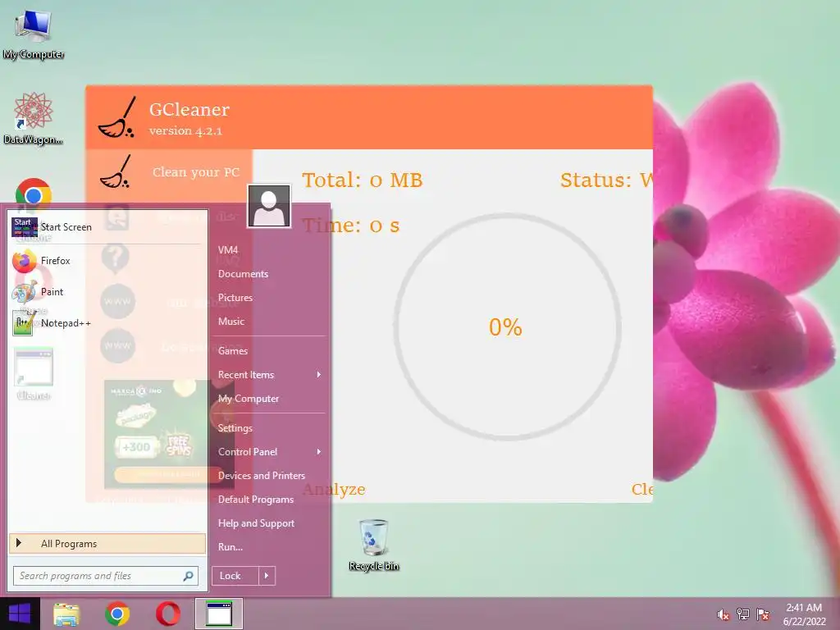Click the network tray icon
The image size is (840, 630).
pyautogui.click(x=743, y=614)
